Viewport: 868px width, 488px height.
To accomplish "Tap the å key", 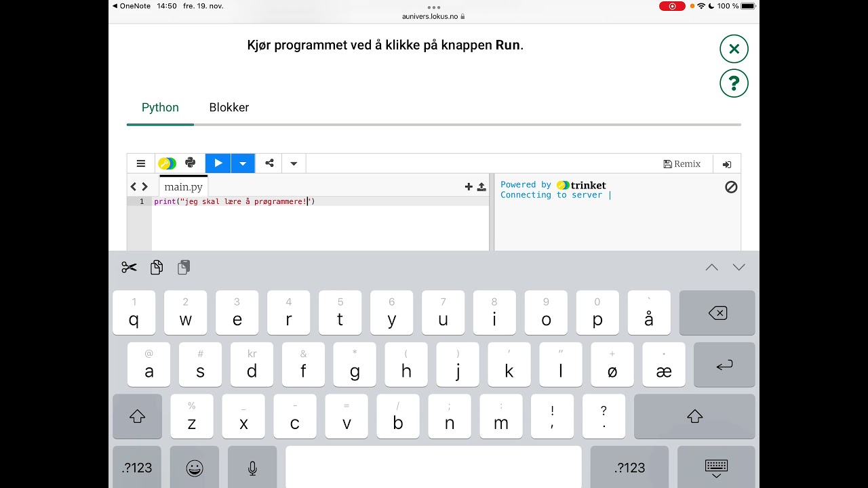I will 649,312.
